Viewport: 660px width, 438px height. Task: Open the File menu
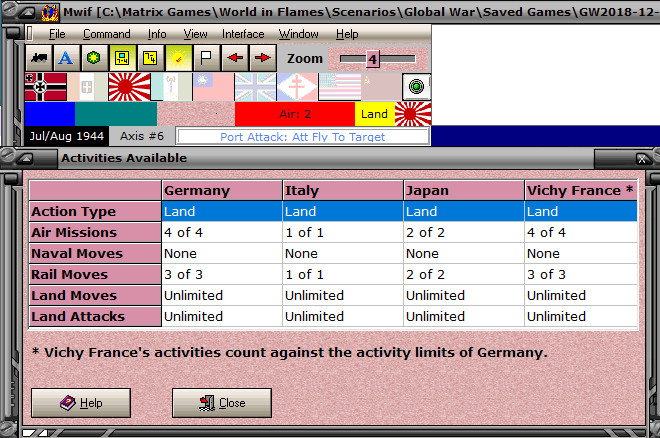point(57,34)
